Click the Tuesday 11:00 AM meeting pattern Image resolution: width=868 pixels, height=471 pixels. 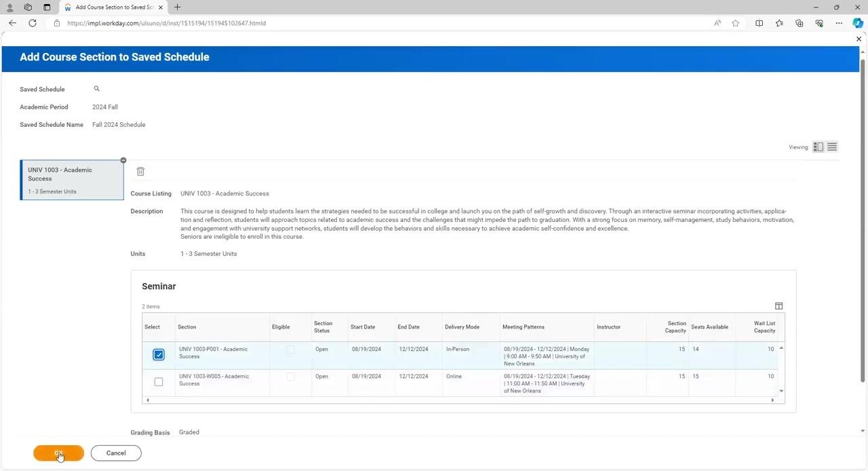click(547, 383)
